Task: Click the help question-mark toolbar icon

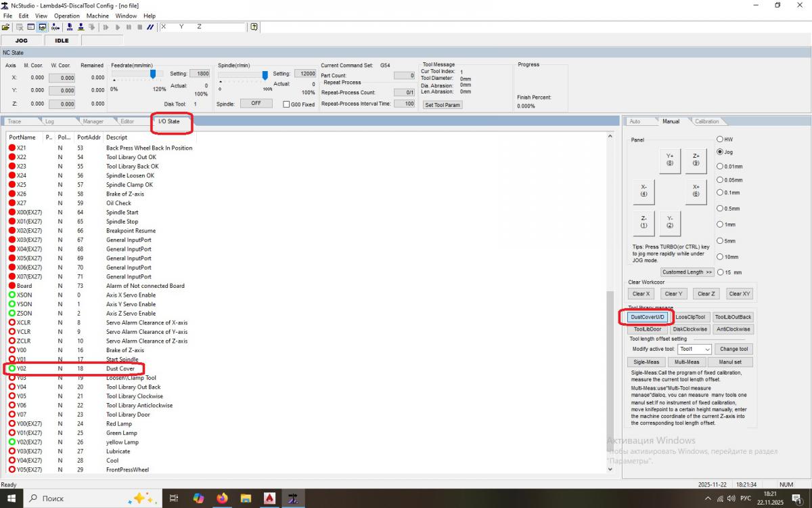Action: (x=254, y=27)
